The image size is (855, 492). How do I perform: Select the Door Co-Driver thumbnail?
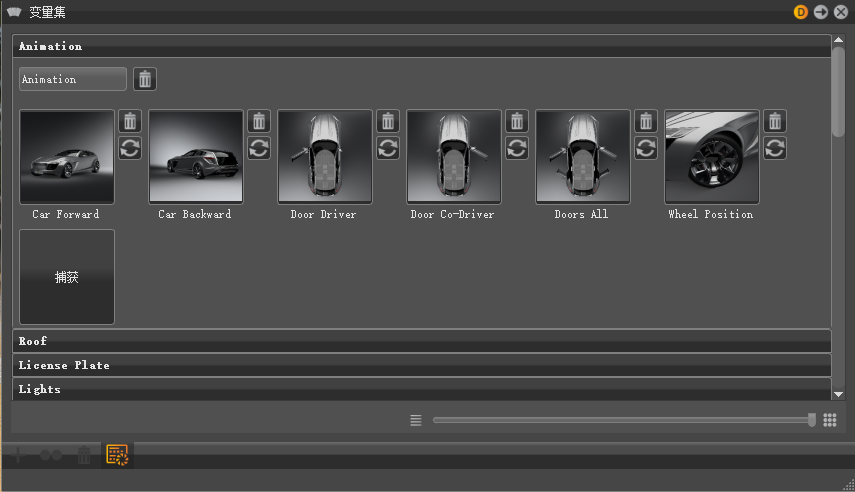tap(454, 157)
